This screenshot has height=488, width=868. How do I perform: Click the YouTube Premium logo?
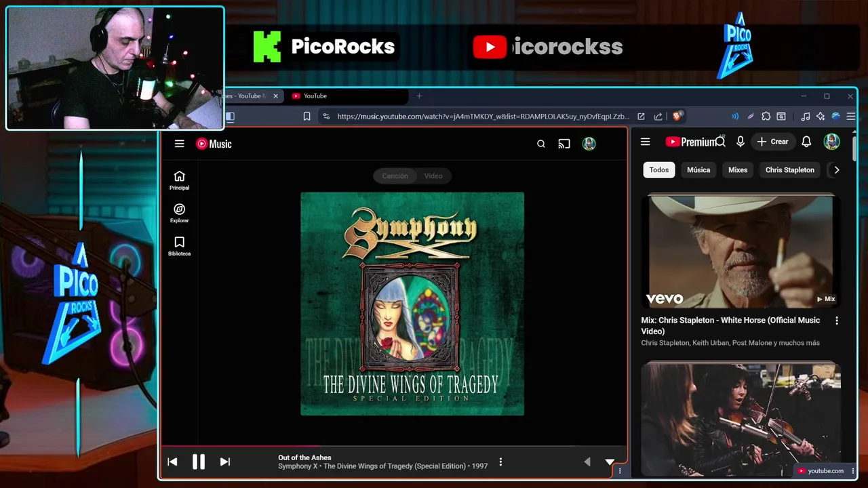[x=690, y=142]
